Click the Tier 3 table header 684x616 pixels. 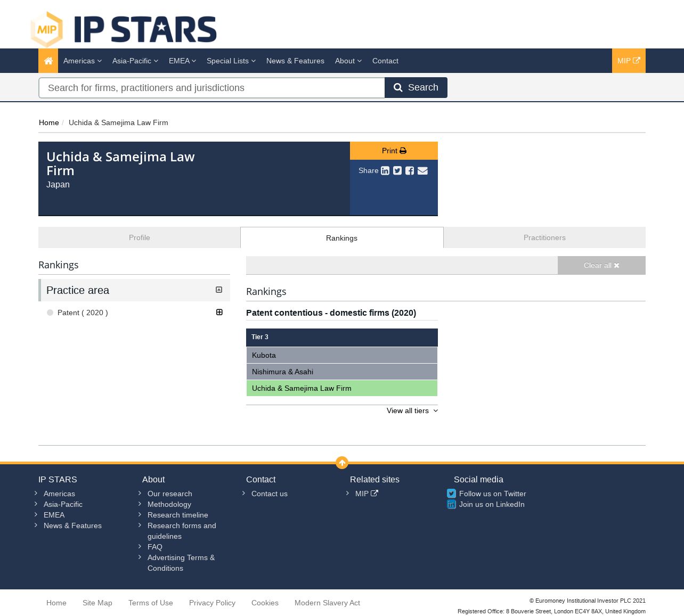(x=342, y=337)
